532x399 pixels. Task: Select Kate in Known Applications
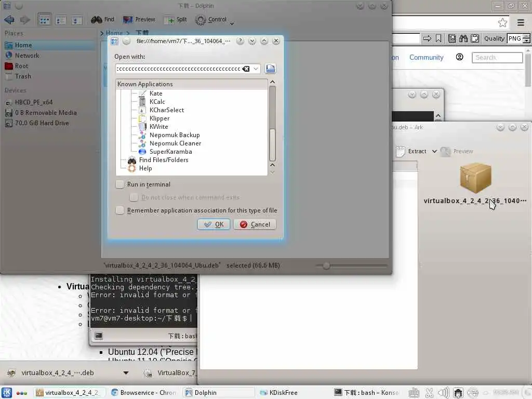click(156, 94)
